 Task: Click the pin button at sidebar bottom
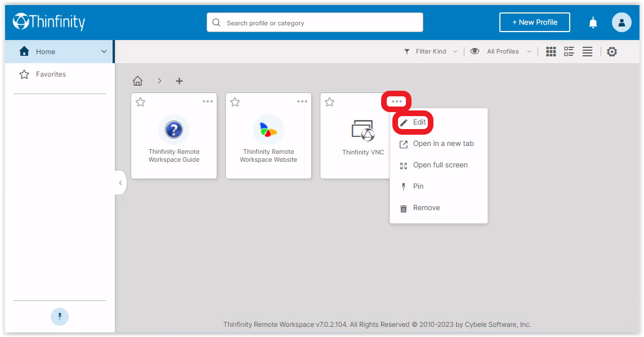[x=60, y=317]
